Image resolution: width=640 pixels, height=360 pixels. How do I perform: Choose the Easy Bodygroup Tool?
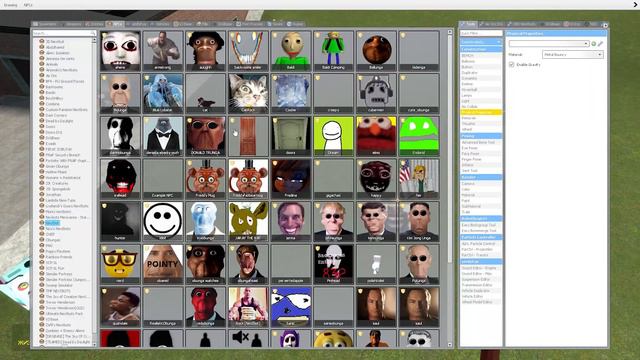pos(481,225)
